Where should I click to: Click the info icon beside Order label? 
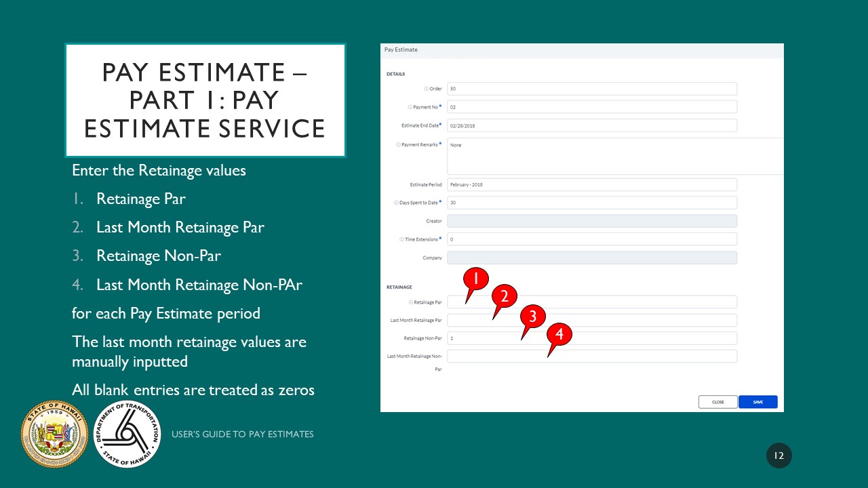426,89
